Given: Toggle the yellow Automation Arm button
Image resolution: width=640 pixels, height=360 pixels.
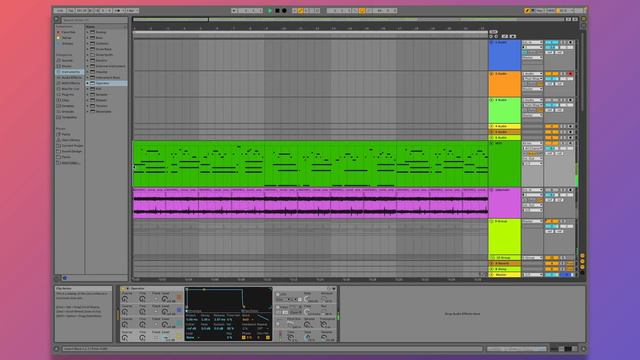Looking at the screenshot, I should click(x=301, y=11).
